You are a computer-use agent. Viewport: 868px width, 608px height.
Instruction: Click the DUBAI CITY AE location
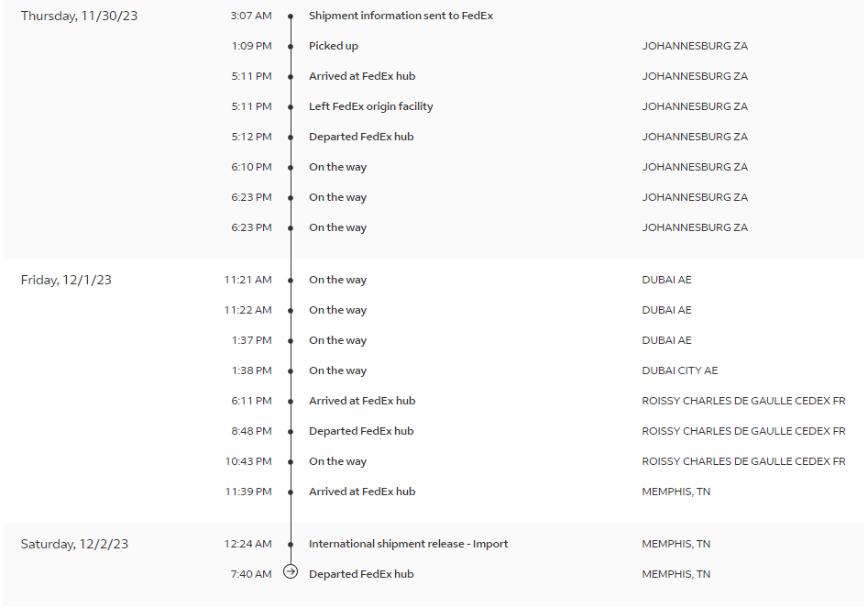679,371
